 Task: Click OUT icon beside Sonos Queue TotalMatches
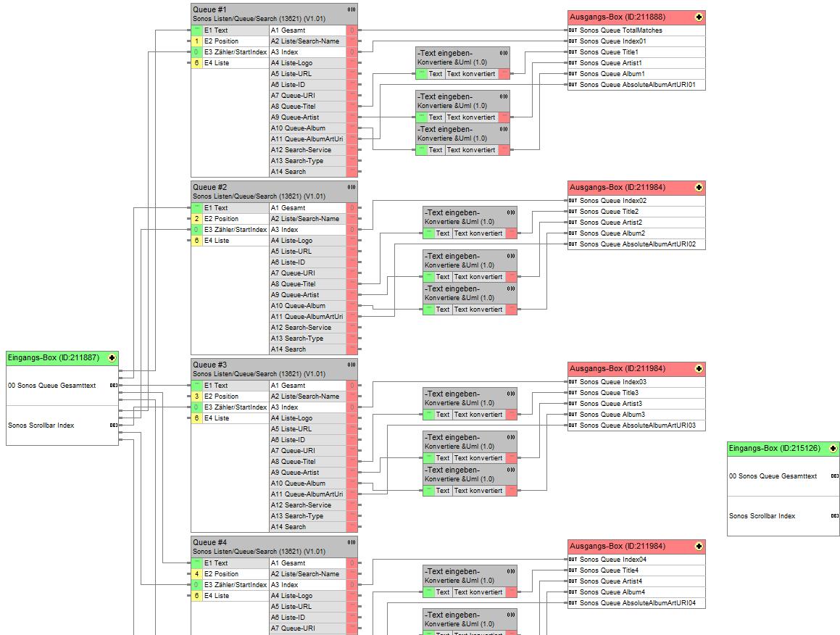pos(573,30)
